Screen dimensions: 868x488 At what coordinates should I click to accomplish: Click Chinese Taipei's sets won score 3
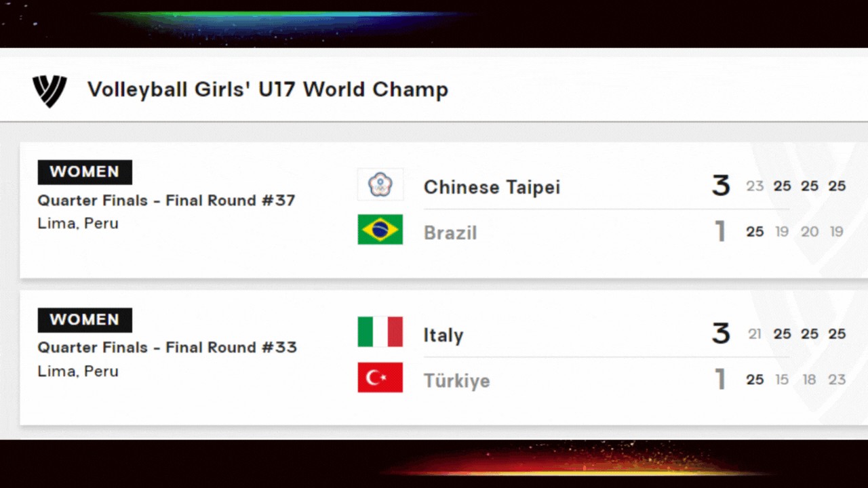click(721, 186)
